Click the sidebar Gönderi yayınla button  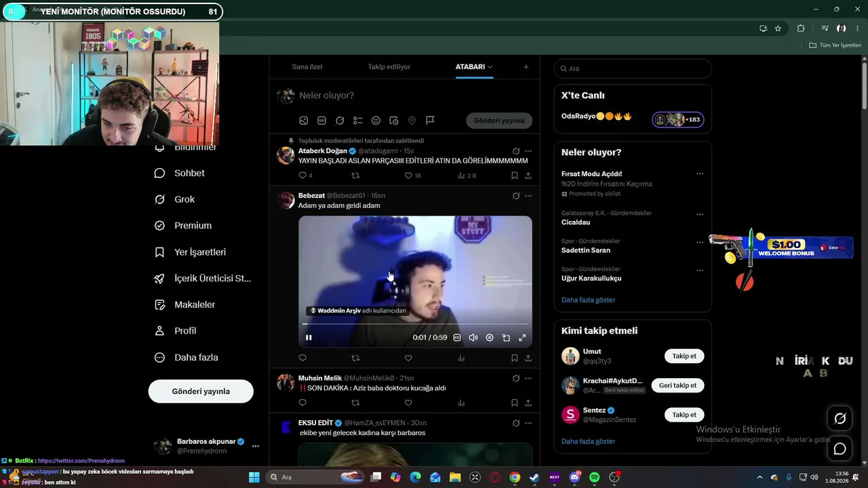(201, 391)
